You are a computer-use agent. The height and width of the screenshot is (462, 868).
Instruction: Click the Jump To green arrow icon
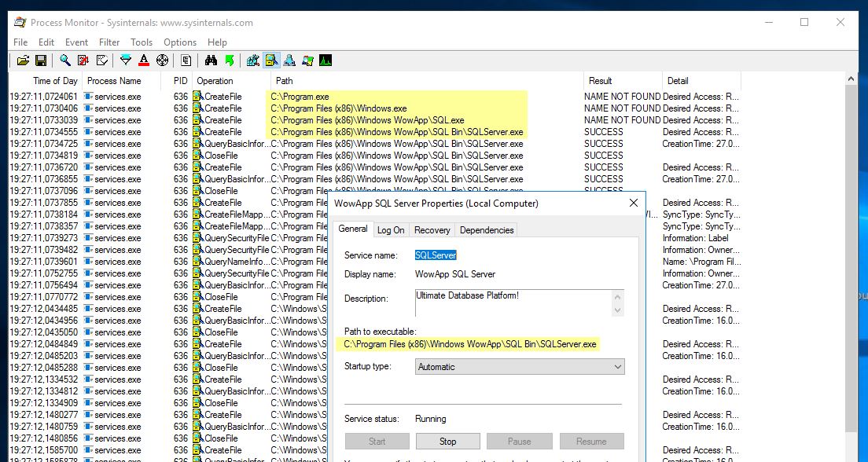point(228,60)
